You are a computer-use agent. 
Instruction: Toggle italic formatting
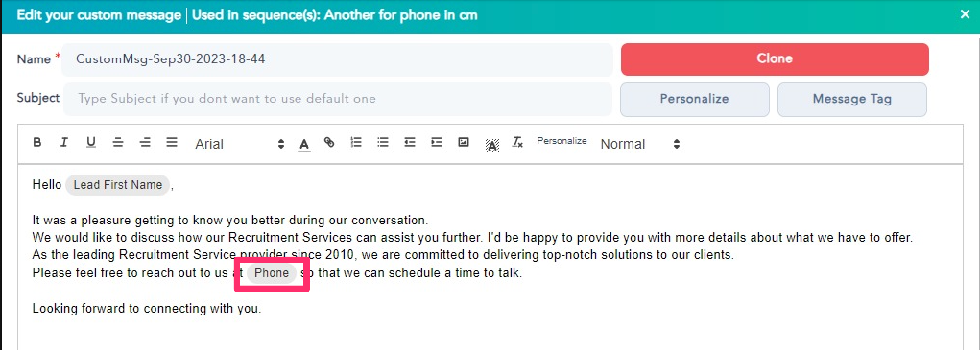[64, 142]
